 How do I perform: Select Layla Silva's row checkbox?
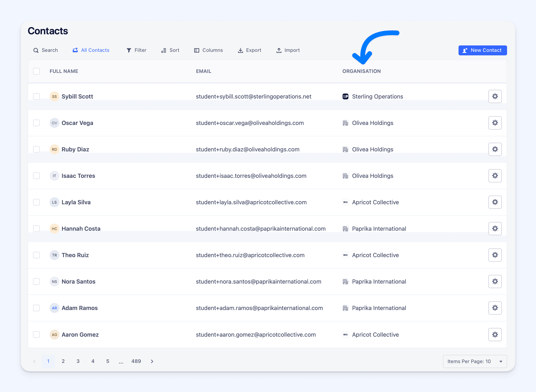(x=36, y=202)
